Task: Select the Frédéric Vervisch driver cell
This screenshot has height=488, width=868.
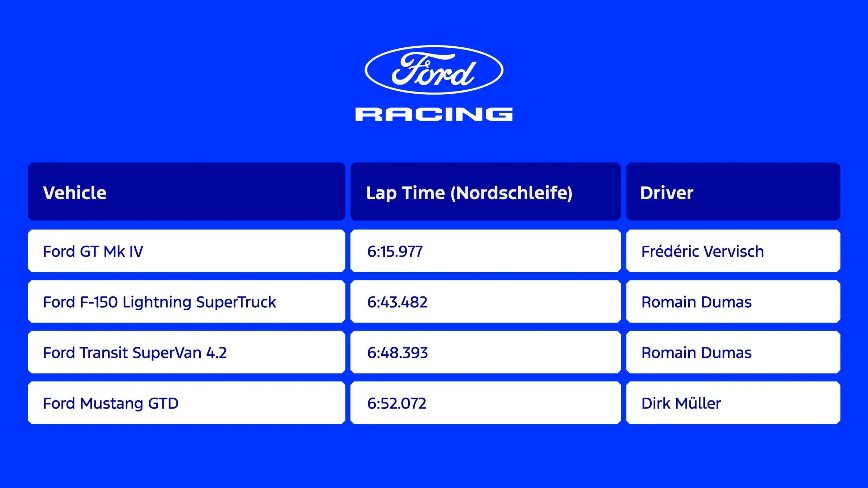Action: (x=702, y=251)
